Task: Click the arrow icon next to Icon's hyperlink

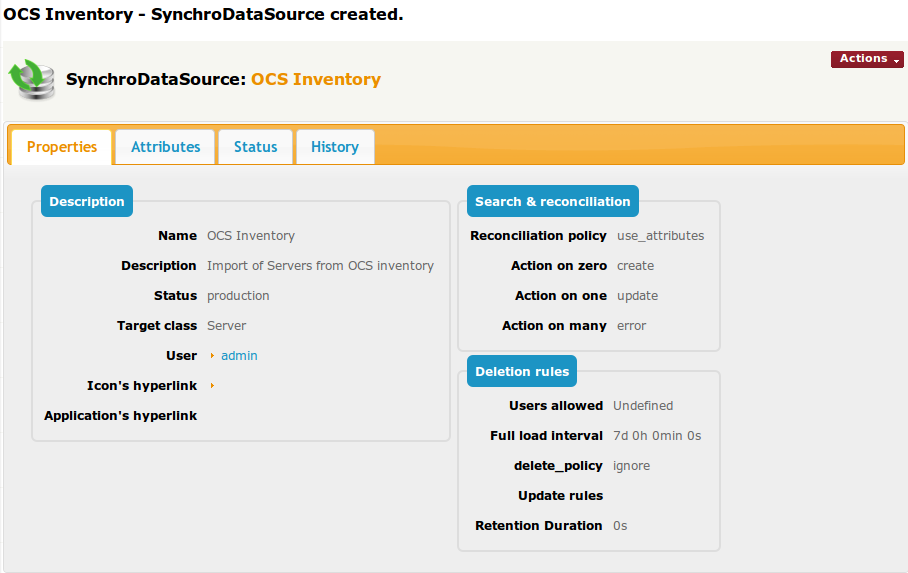Action: (212, 386)
